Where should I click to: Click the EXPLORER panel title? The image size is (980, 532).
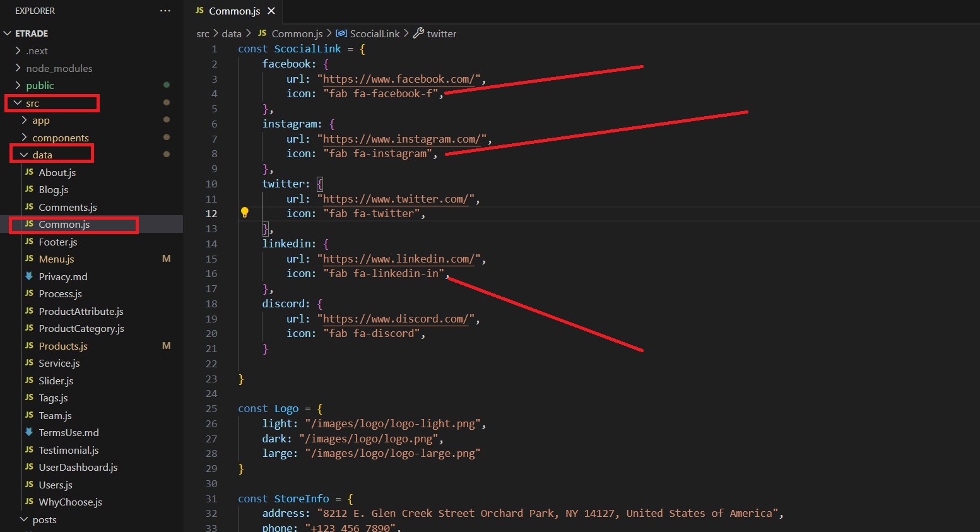(35, 11)
